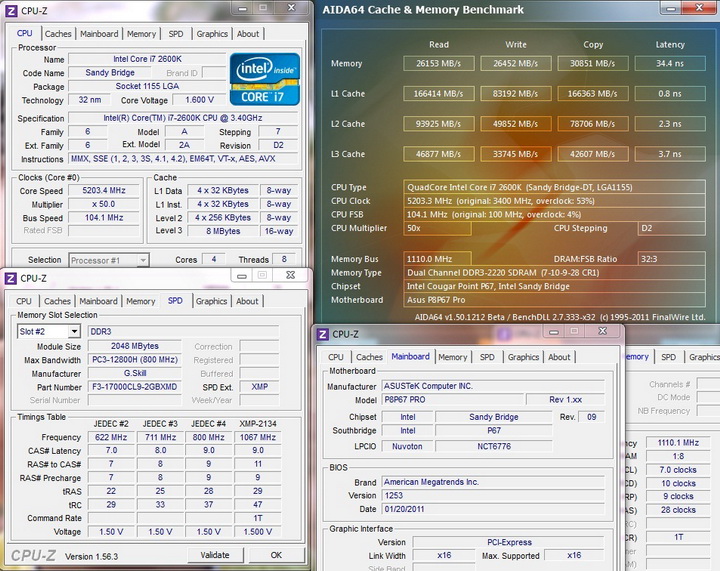This screenshot has width=720, height=571.
Task: Minimize the CPU-Z Mainboard window
Action: 554,331
